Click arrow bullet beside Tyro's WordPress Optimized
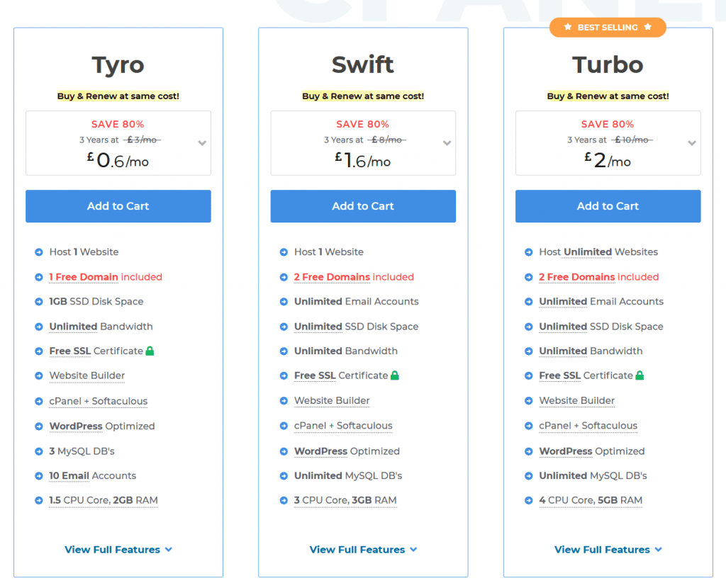Viewport: 726px width, 588px height. click(39, 426)
